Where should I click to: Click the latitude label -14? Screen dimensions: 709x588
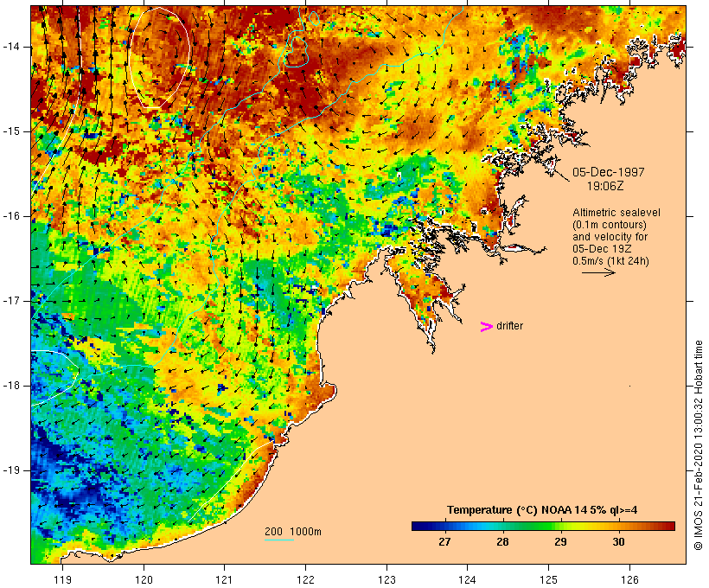(11, 47)
